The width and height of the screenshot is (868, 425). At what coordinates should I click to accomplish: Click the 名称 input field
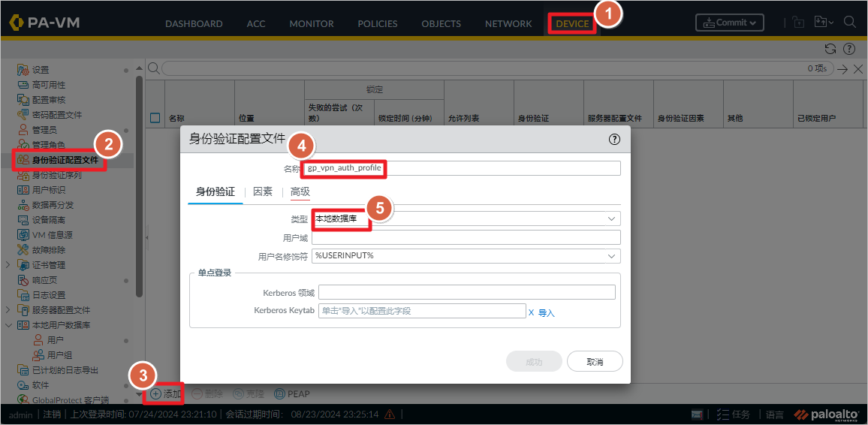tap(462, 168)
